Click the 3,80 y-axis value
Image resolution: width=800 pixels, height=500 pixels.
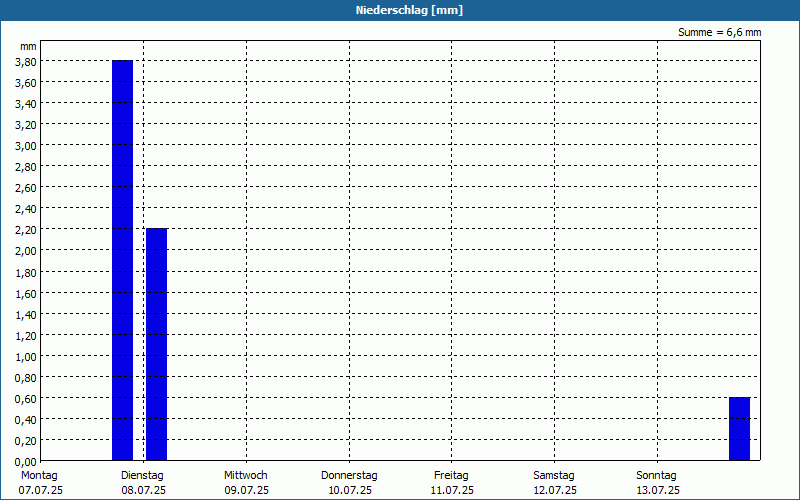26,62
